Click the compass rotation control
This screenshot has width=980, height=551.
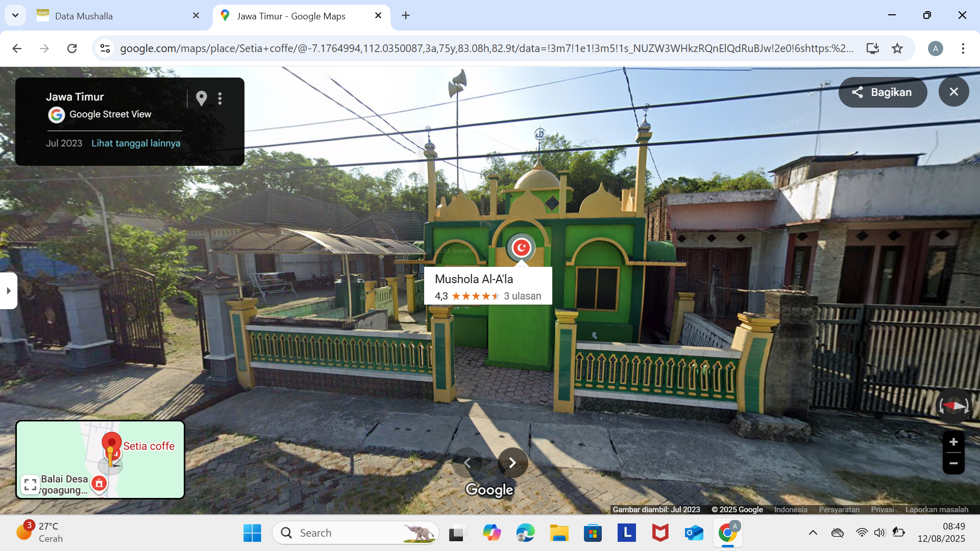953,406
